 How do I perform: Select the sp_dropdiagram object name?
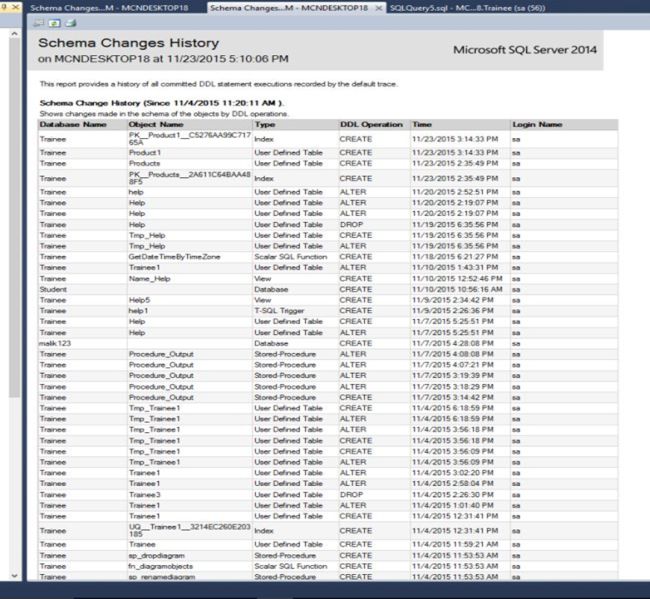point(157,555)
